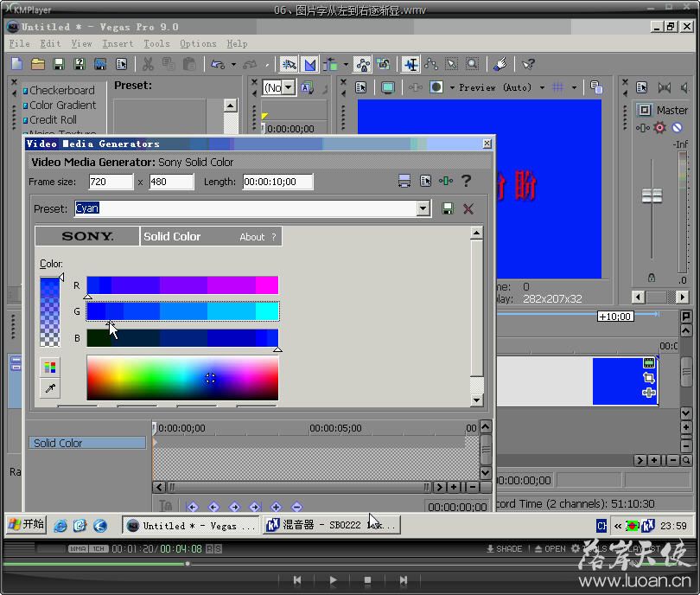Screen dimensions: 700x595
Task: Select the Selection Edit tool
Action: click(x=452, y=65)
